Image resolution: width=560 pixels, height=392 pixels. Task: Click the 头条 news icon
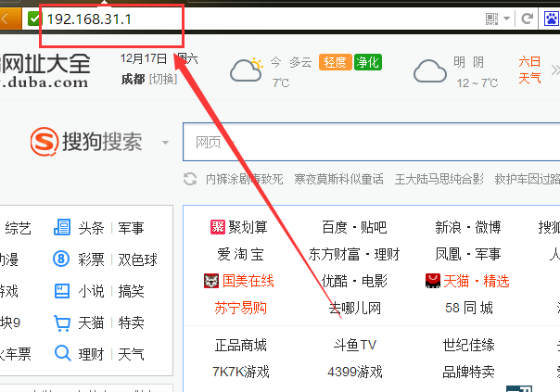[62, 227]
